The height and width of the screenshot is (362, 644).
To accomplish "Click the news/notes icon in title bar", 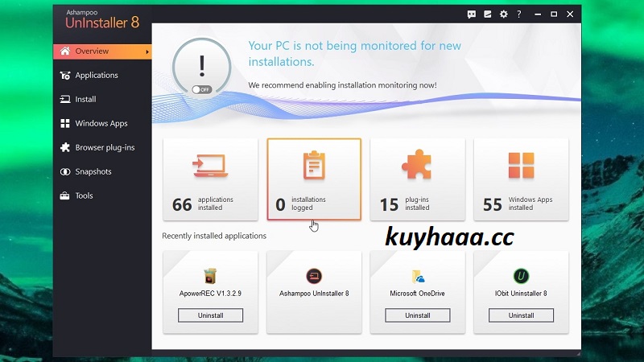I will tap(488, 14).
